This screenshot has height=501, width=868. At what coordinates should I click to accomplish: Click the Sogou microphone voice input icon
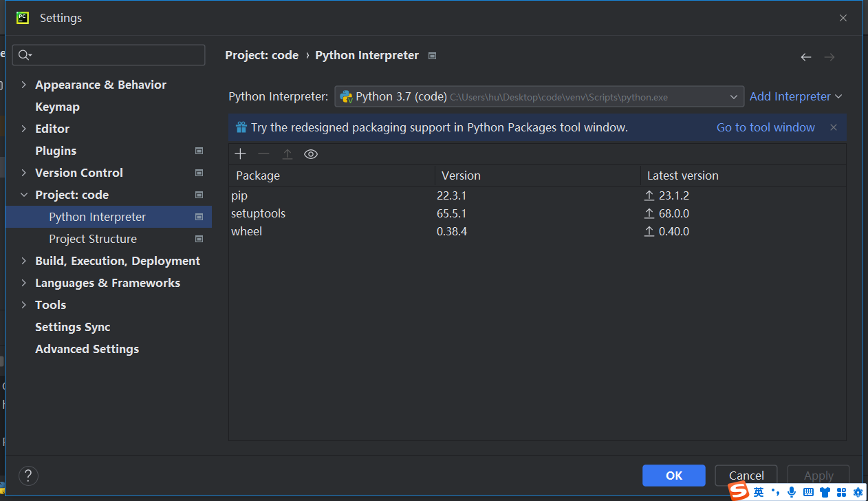[792, 492]
